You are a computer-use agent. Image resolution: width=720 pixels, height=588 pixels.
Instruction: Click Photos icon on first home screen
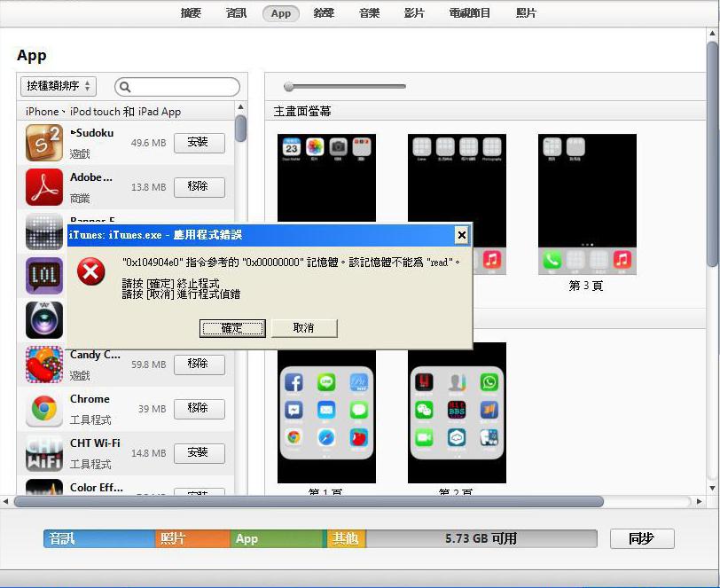[x=315, y=147]
